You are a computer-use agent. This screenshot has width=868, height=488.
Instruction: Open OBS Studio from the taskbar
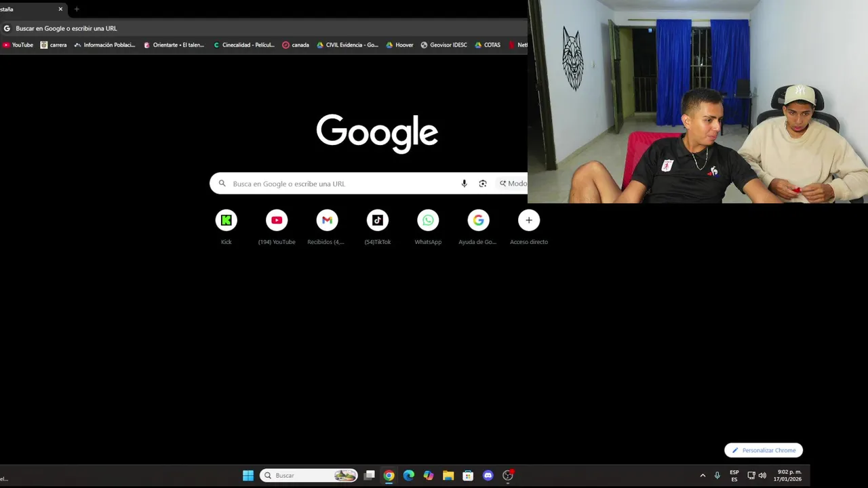(508, 475)
